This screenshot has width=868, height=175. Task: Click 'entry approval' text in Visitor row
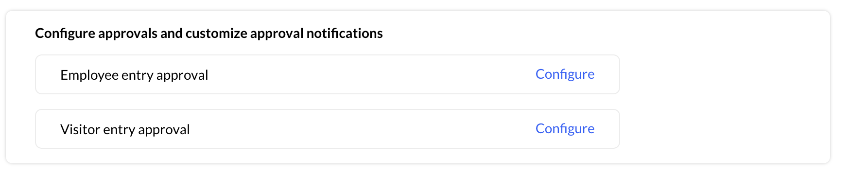[146, 130]
